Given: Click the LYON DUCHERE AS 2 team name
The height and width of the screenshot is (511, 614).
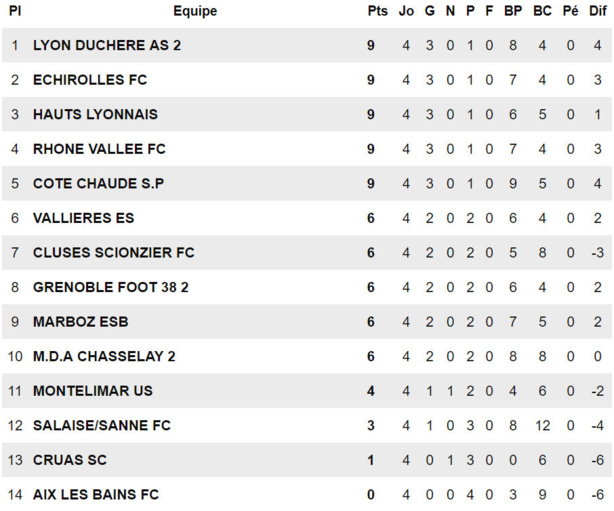Looking at the screenshot, I should coord(106,45).
